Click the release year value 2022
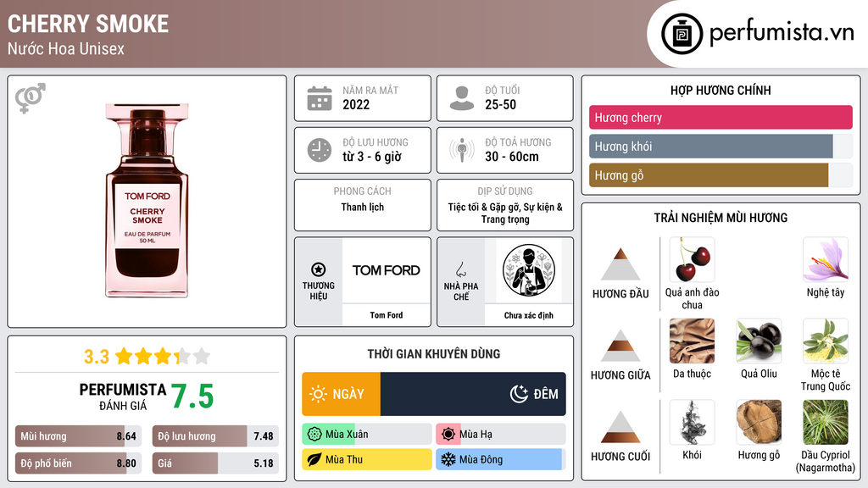Image resolution: width=868 pixels, height=488 pixels. coord(356,104)
